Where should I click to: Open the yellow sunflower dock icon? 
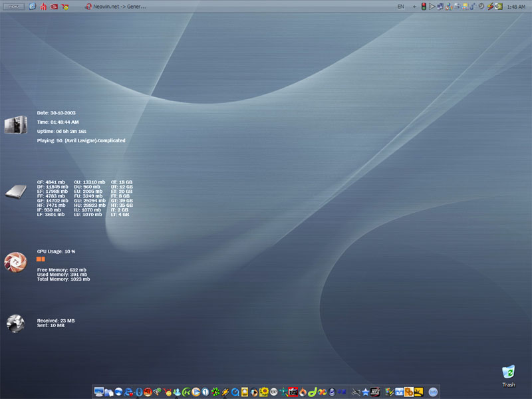coord(264,392)
